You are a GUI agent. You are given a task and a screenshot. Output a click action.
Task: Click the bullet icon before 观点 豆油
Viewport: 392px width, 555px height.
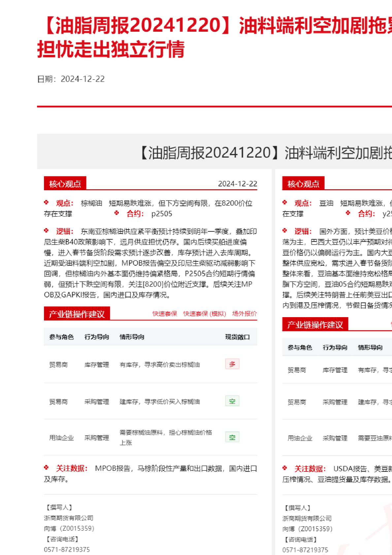(285, 203)
